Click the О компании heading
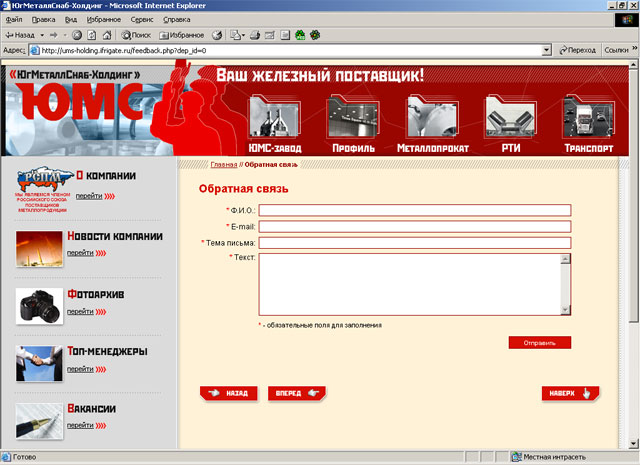Image resolution: width=640 pixels, height=465 pixels. point(106,176)
